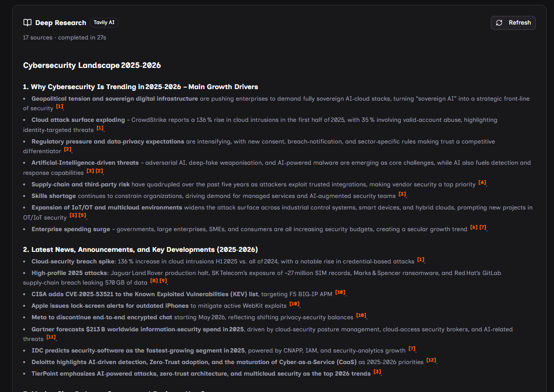
Task: Click bold text "Cloud attack surface exploding"
Action: pos(78,120)
